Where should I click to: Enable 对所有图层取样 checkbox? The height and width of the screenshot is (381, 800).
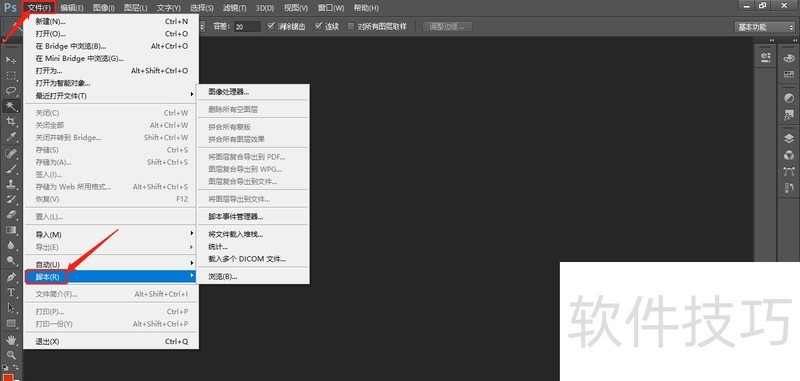click(x=351, y=27)
